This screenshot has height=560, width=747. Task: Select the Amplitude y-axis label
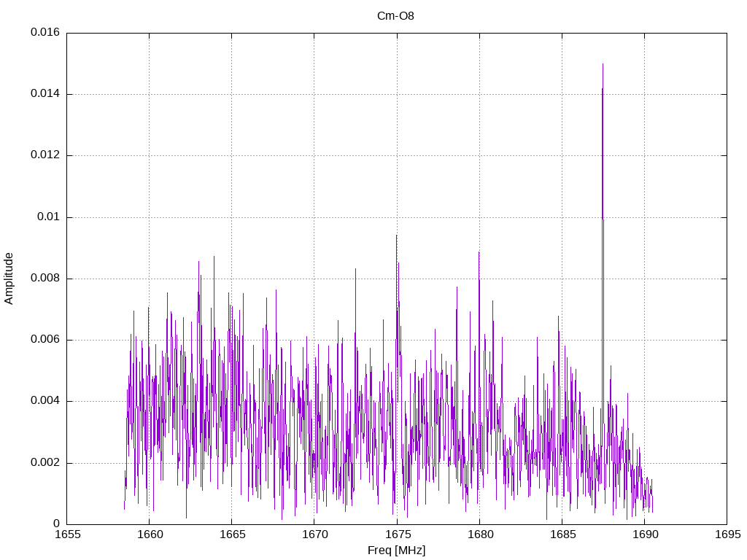9,279
